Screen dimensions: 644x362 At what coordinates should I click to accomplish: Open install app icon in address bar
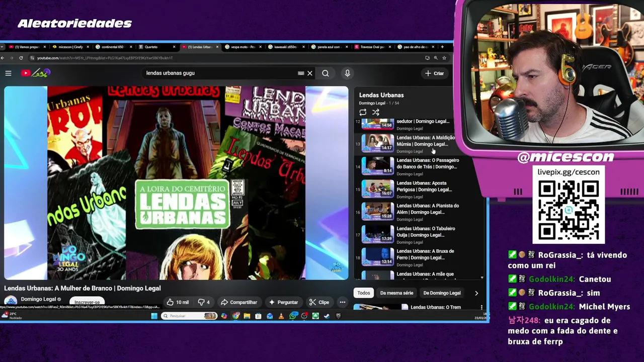(x=427, y=58)
